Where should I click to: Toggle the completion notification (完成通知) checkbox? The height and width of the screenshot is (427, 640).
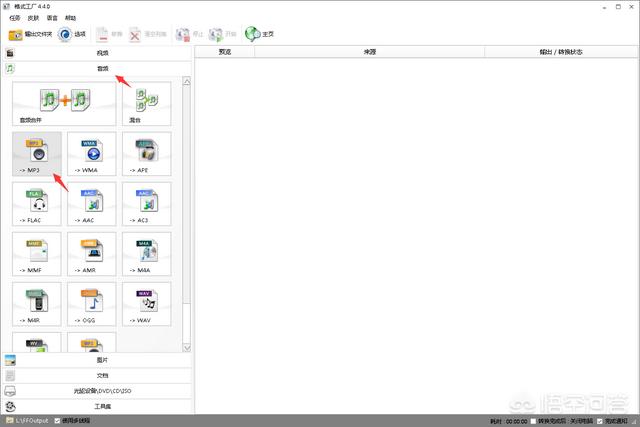[x=601, y=421]
